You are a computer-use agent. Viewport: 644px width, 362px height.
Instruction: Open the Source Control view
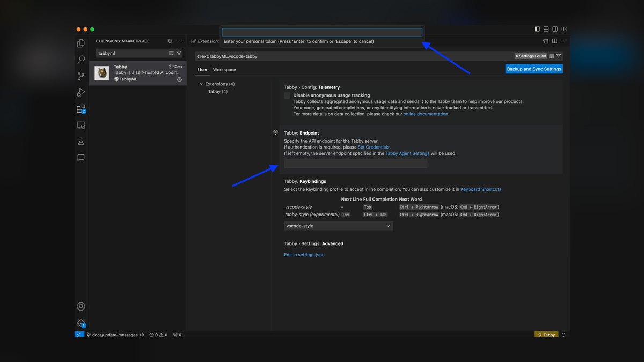(81, 76)
